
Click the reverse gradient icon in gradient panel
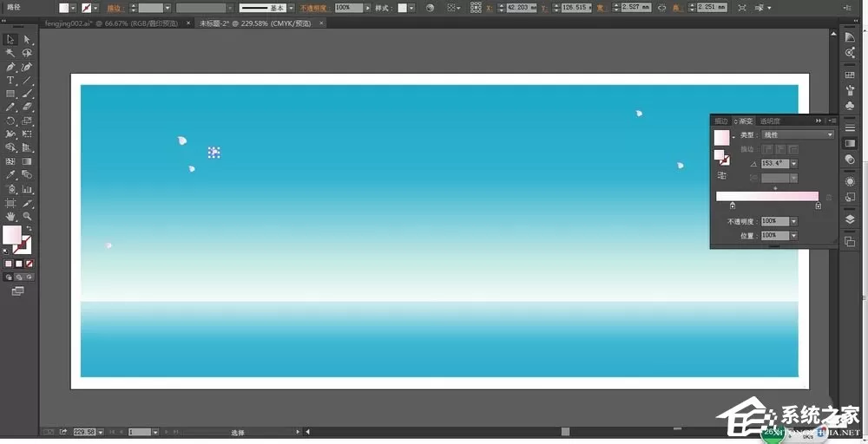(x=722, y=175)
